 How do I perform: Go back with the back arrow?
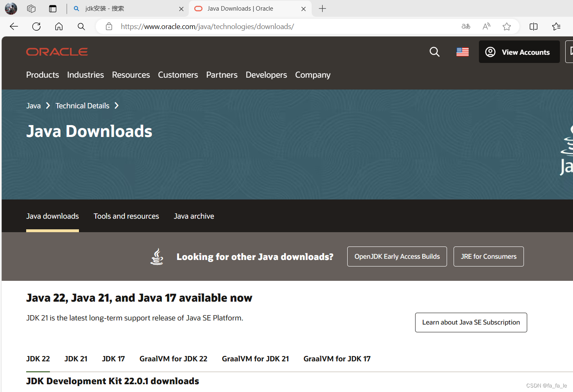tap(14, 27)
